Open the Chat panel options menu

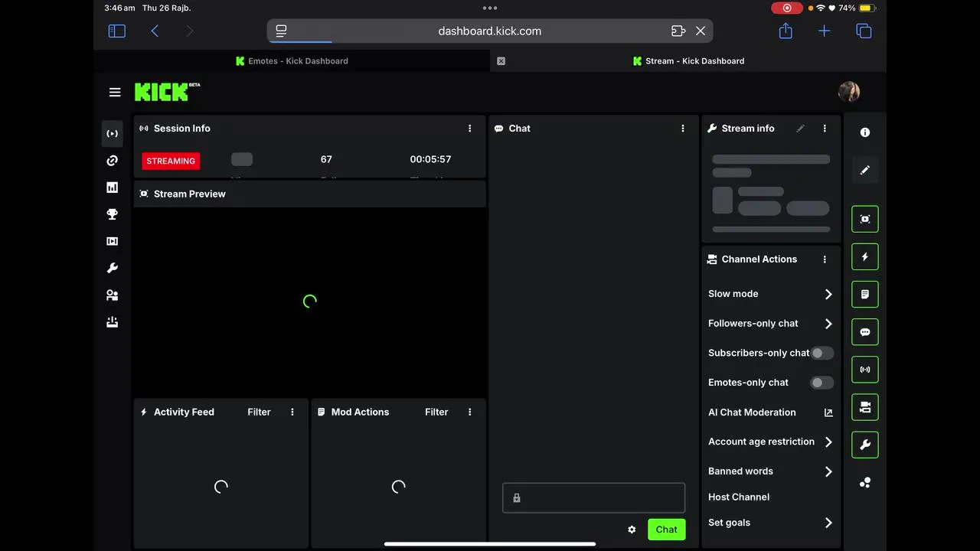click(683, 129)
